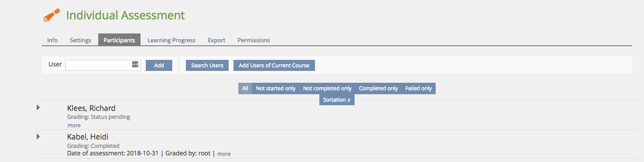Add Users of Current Course
Image resolution: width=644 pixels, height=162 pixels.
(274, 65)
